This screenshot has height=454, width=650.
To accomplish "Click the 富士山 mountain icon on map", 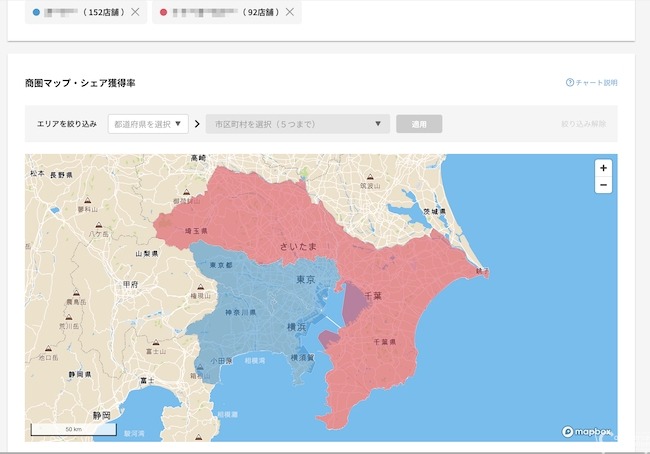I will coord(155,342).
